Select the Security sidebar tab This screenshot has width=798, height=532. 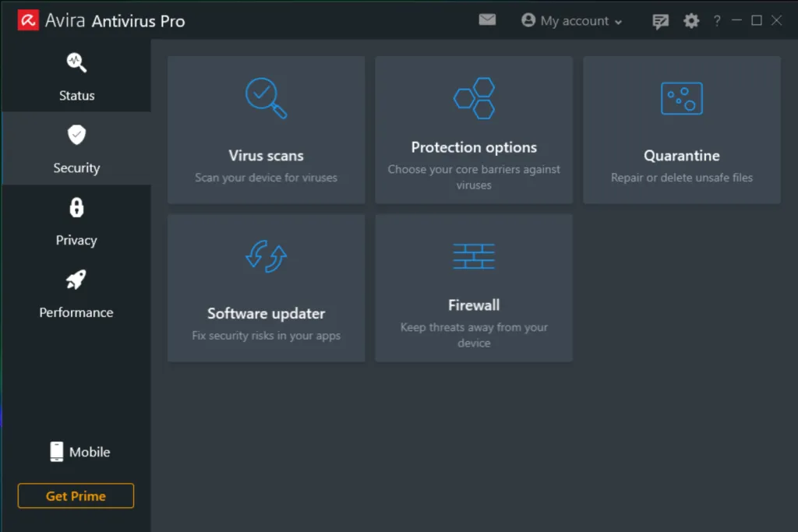(76, 149)
